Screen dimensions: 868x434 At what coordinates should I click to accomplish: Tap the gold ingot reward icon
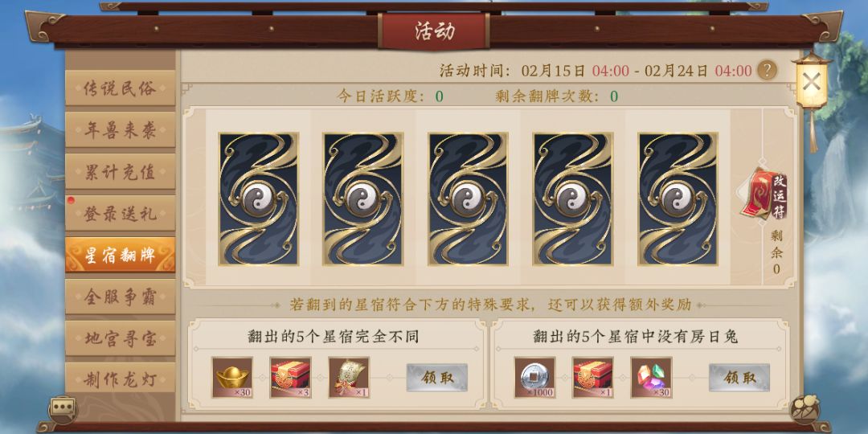pos(232,378)
